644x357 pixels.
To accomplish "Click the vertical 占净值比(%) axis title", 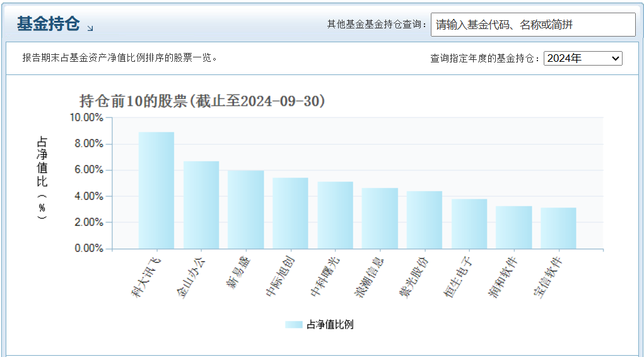I will pos(42,177).
